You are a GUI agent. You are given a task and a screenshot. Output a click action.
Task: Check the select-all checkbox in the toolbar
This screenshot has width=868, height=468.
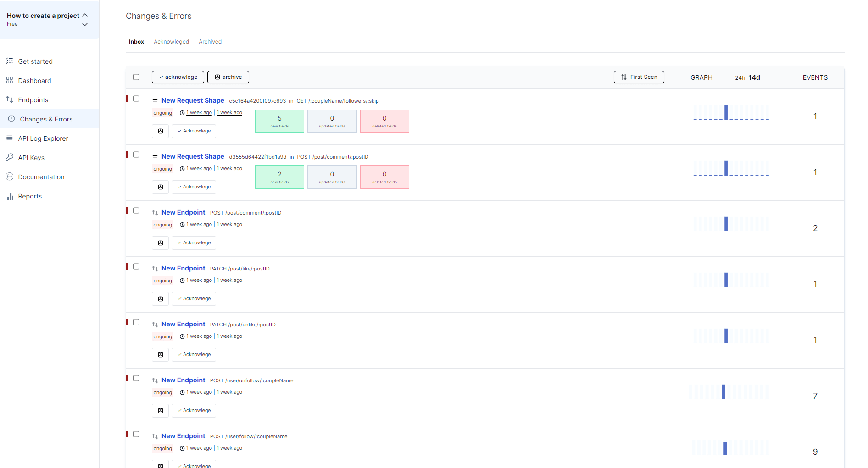coord(136,77)
